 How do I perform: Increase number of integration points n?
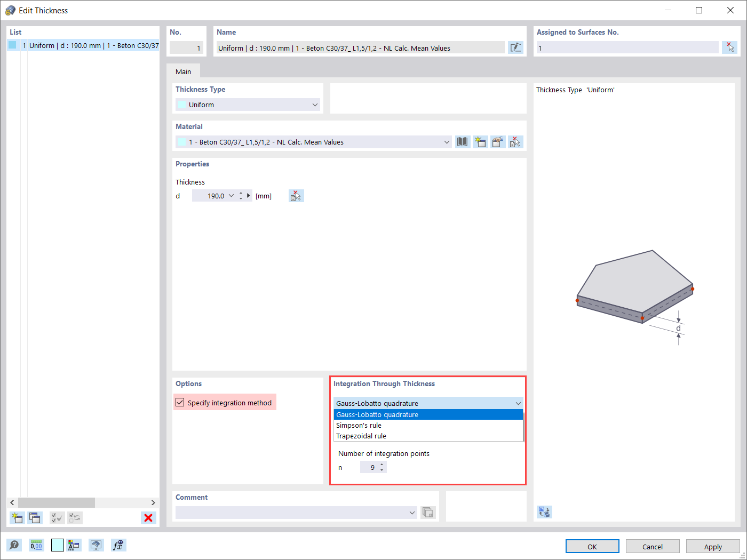coord(382,465)
